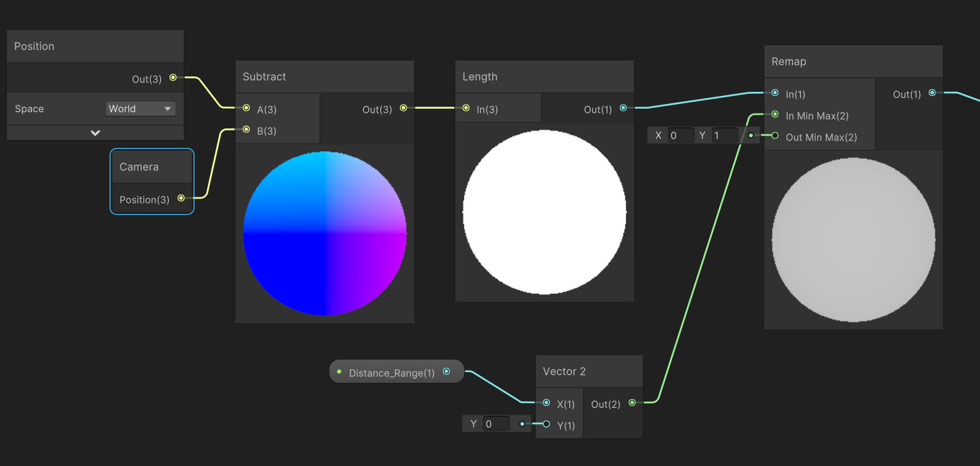Screen dimensions: 980x466
Task: Select the Remap node title
Action: [x=789, y=61]
